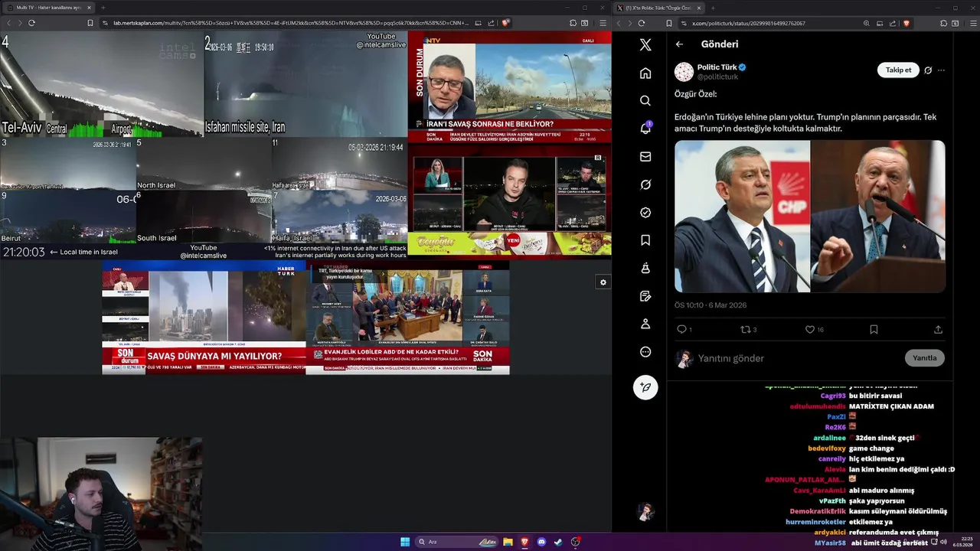Open the post timestamp ÖS 10:10 link
Image resolution: width=980 pixels, height=551 pixels.
(x=710, y=305)
